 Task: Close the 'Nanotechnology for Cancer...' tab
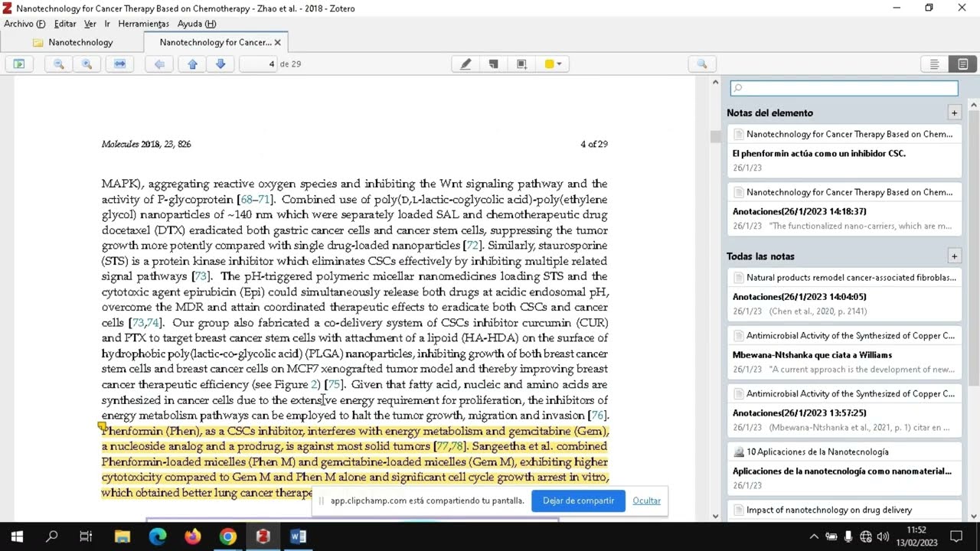[x=277, y=43]
